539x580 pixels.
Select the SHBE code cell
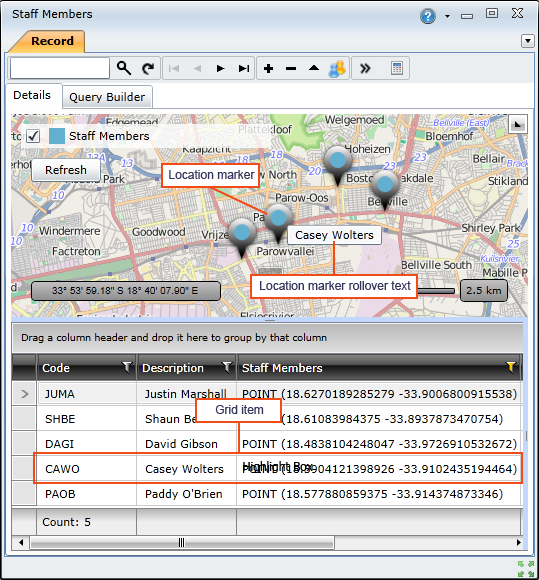pos(87,419)
